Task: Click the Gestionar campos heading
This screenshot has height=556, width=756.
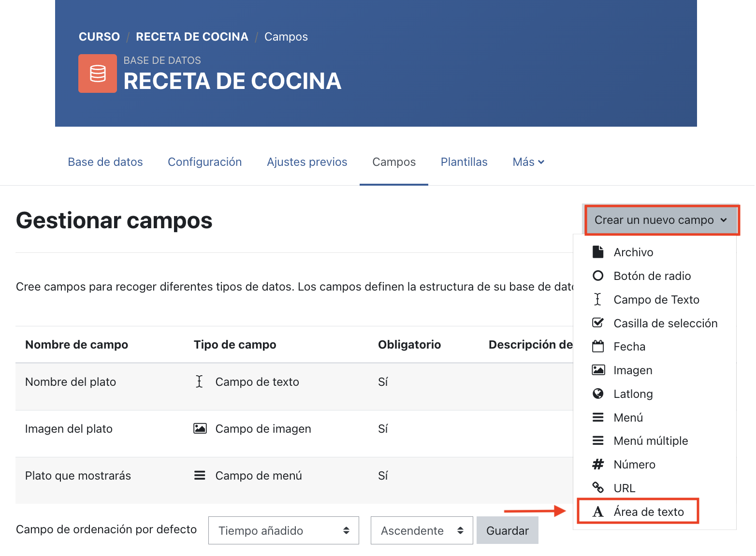Action: 114,220
